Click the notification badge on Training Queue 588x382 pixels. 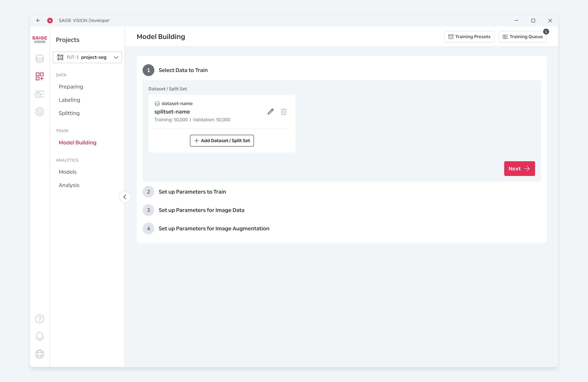tap(546, 32)
